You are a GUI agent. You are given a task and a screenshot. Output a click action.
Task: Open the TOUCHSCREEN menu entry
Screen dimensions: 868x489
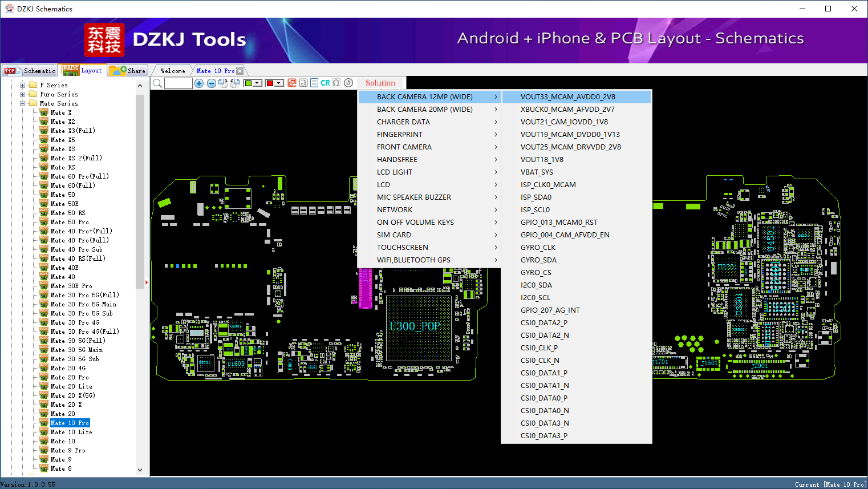[x=429, y=248]
